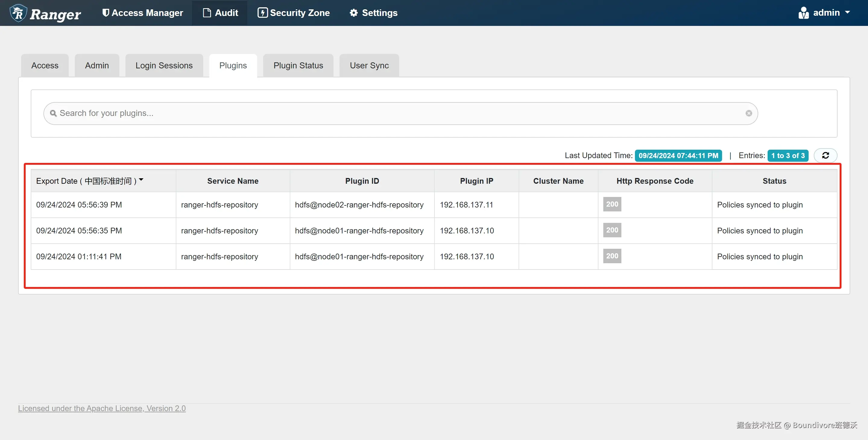Click the Admin audit tab
Viewport: 868px width, 440px height.
coord(97,66)
